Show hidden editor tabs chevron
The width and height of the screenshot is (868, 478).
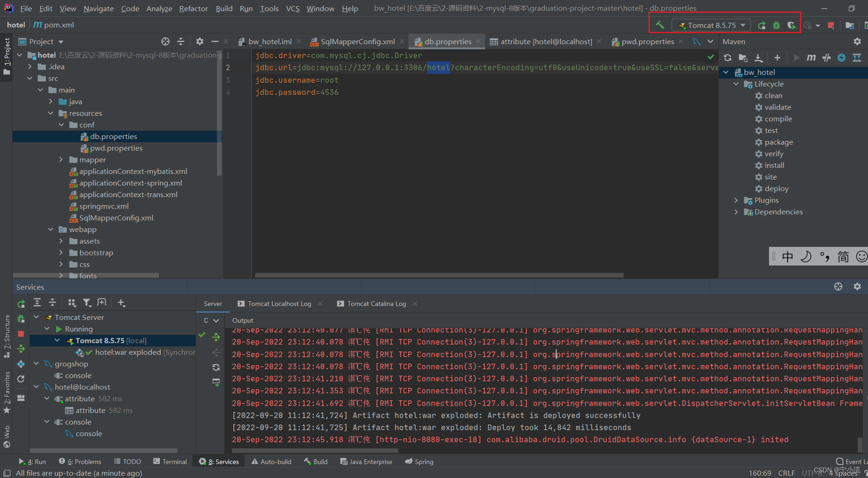pos(710,41)
